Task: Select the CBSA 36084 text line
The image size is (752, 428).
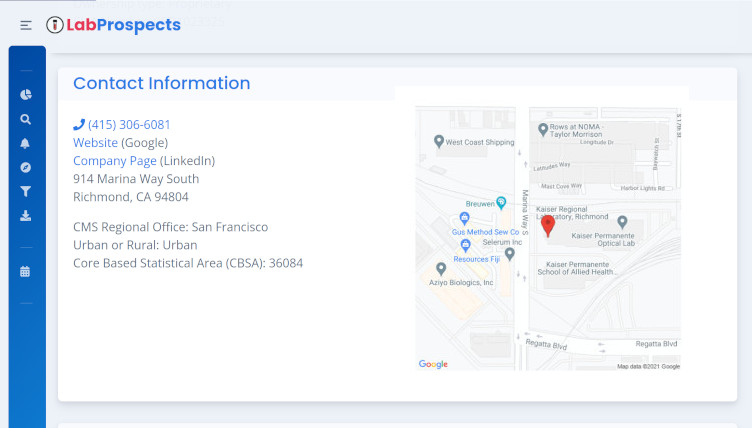Action: point(188,263)
